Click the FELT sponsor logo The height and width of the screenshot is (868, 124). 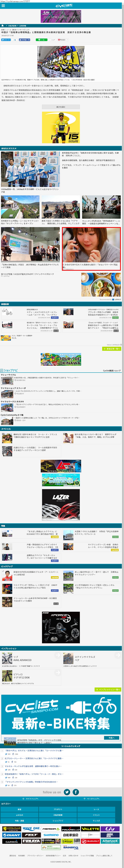(x=31, y=835)
